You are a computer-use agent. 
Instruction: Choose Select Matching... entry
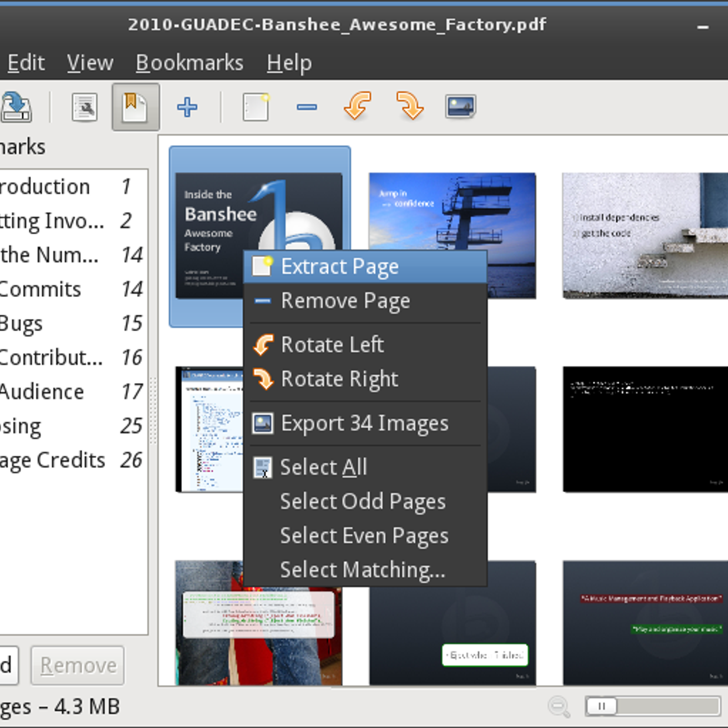tap(365, 570)
